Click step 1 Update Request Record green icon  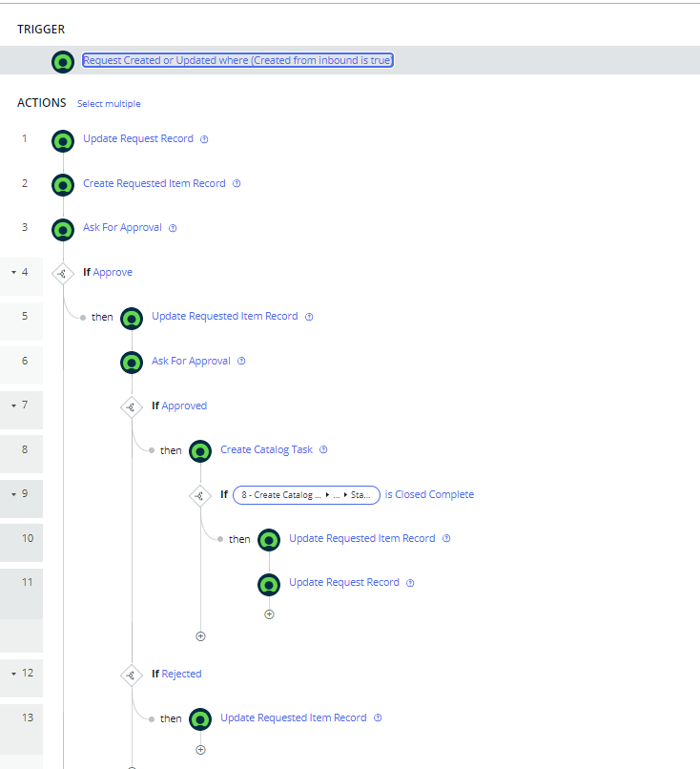tap(63, 141)
